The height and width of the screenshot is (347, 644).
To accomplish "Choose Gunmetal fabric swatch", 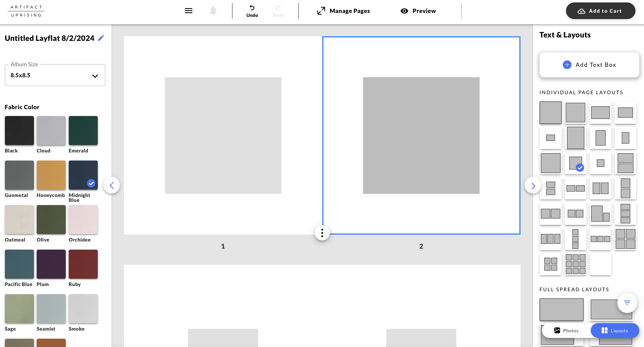I will 19,175.
